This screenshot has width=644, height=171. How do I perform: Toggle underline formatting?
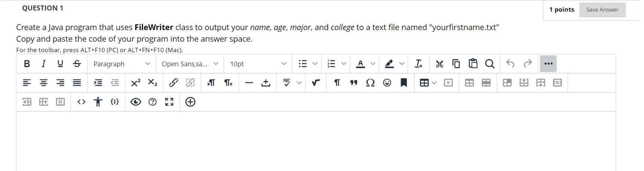(x=60, y=63)
